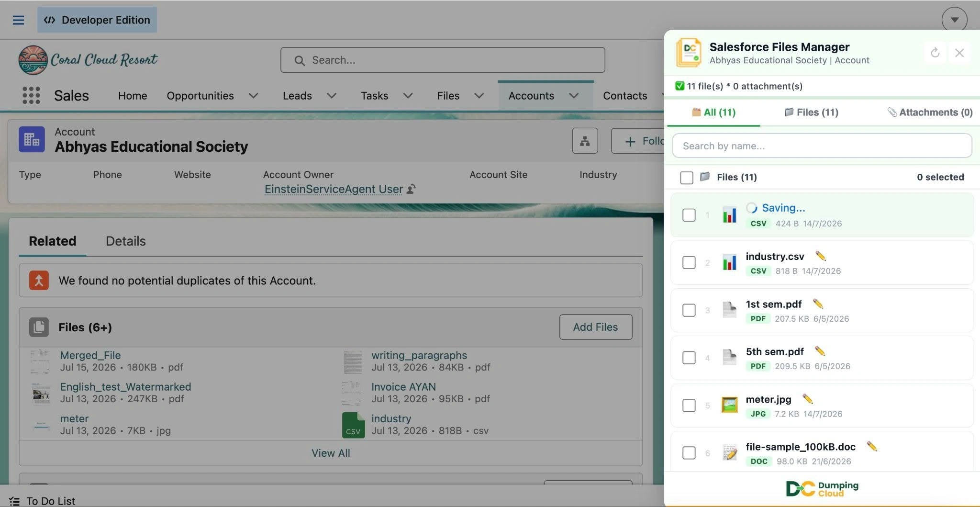Open the writing_paragraphs thumbnail
Screen dimensions: 980x507
(x=353, y=361)
